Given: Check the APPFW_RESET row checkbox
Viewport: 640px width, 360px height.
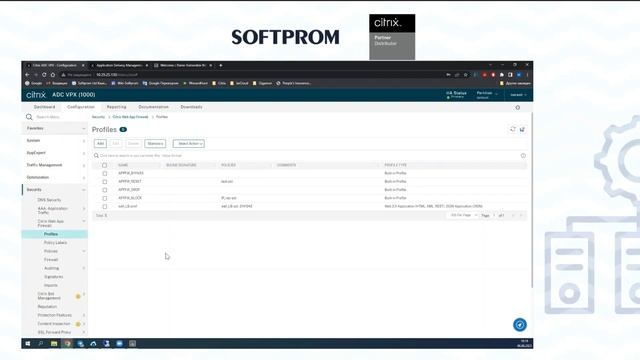Looking at the screenshot, I should (104, 182).
